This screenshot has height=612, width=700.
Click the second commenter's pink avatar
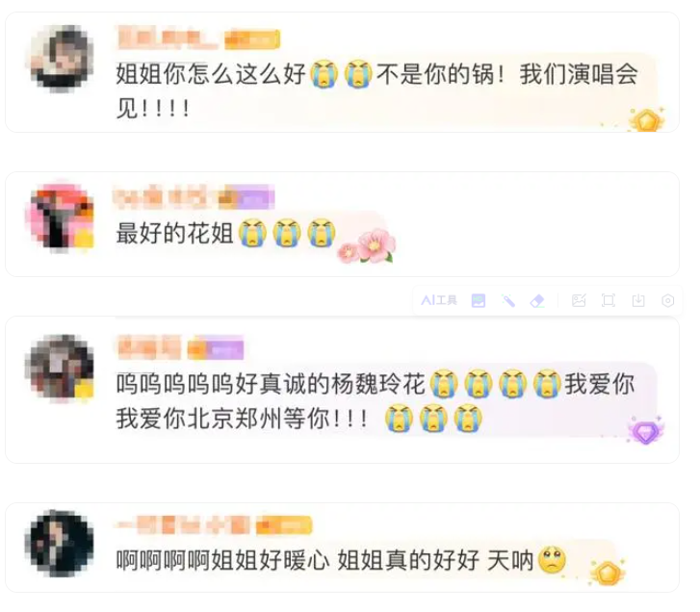pyautogui.click(x=62, y=217)
